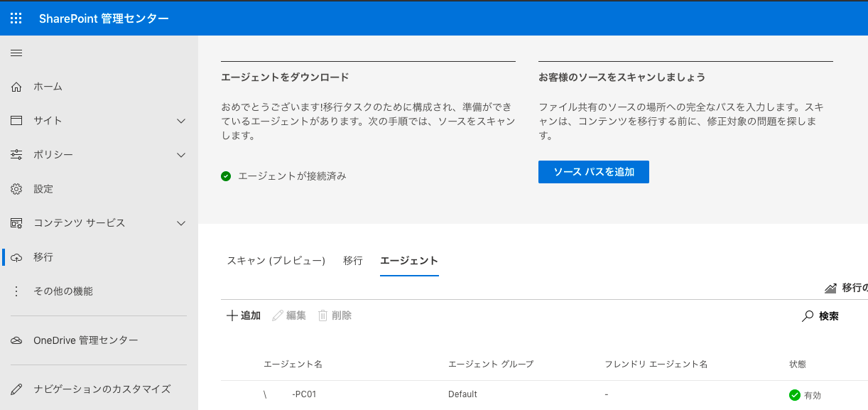
Task: Select the エージェント tab
Action: pyautogui.click(x=409, y=261)
